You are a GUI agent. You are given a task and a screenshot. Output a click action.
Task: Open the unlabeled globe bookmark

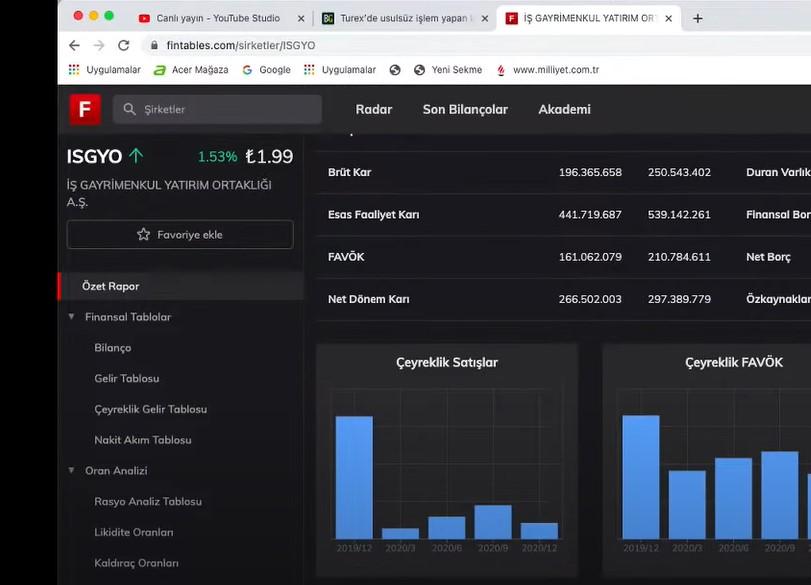coord(395,70)
